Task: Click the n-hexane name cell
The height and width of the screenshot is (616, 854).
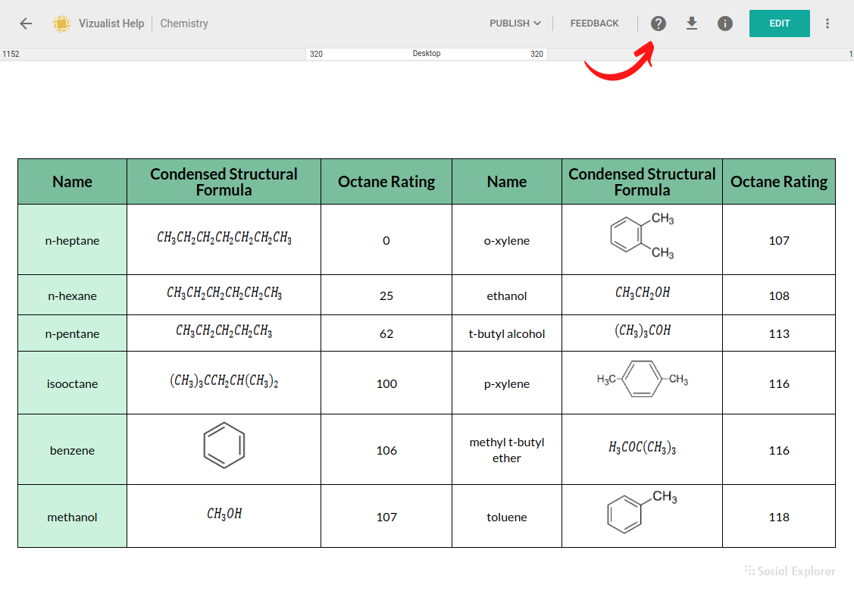Action: pyautogui.click(x=73, y=295)
